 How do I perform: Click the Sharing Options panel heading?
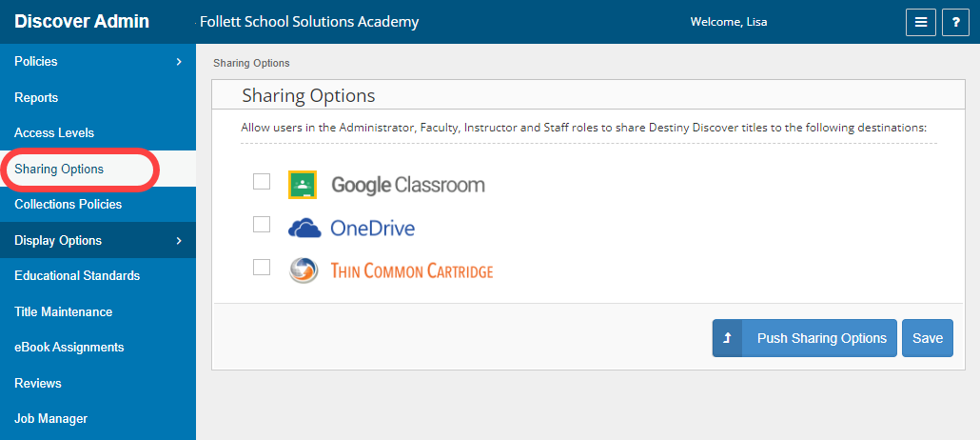coord(308,96)
